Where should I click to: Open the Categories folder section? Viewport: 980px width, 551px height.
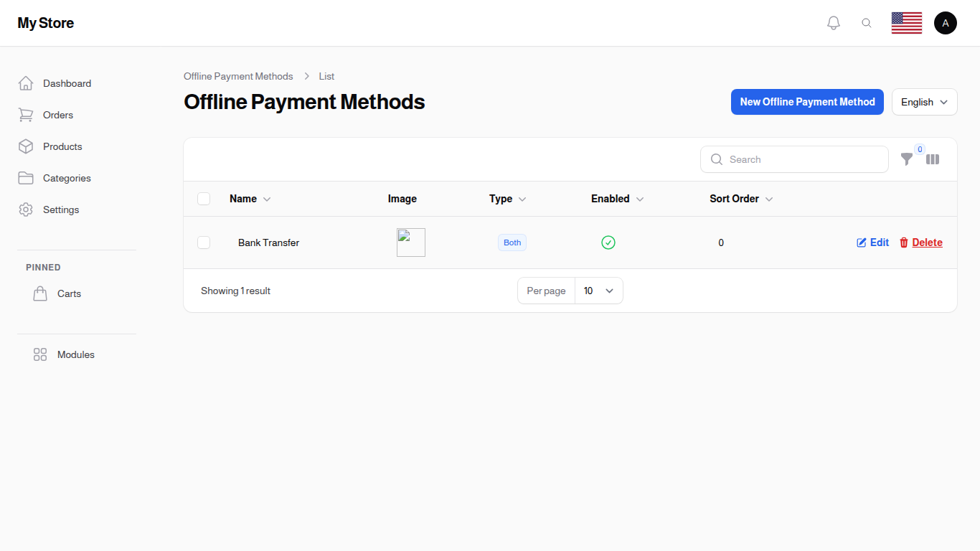pyautogui.click(x=67, y=178)
